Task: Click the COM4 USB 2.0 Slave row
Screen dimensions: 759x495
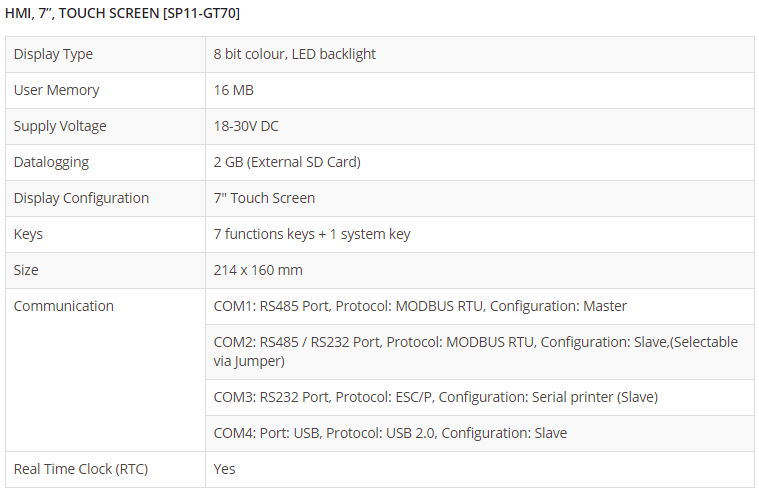Action: point(390,433)
